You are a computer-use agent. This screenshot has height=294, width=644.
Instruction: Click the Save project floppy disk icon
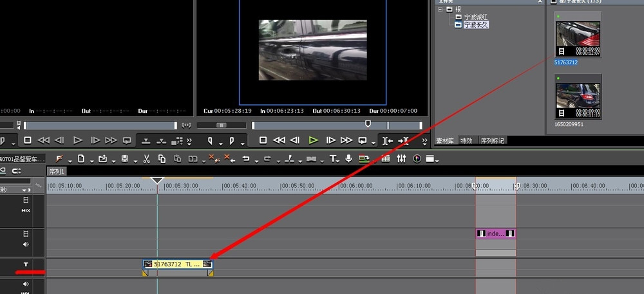point(124,158)
